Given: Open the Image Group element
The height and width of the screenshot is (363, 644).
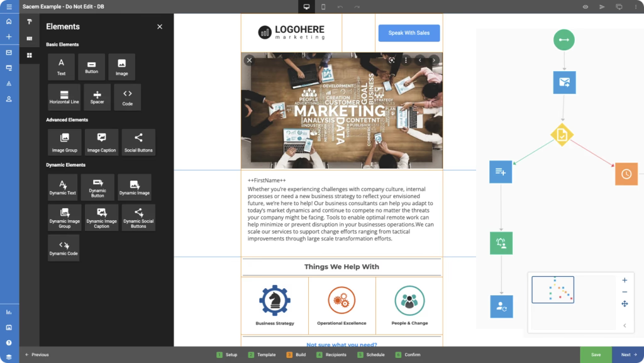Looking at the screenshot, I should (x=65, y=142).
